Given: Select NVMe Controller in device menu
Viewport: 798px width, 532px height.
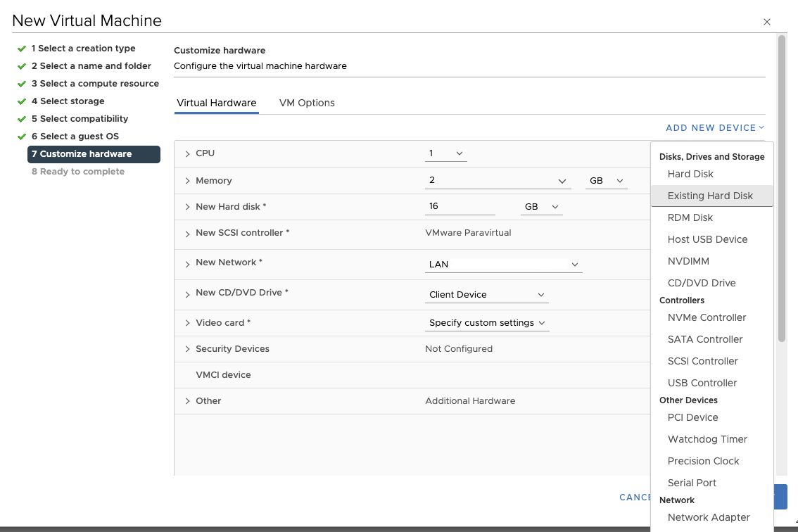Looking at the screenshot, I should point(707,317).
